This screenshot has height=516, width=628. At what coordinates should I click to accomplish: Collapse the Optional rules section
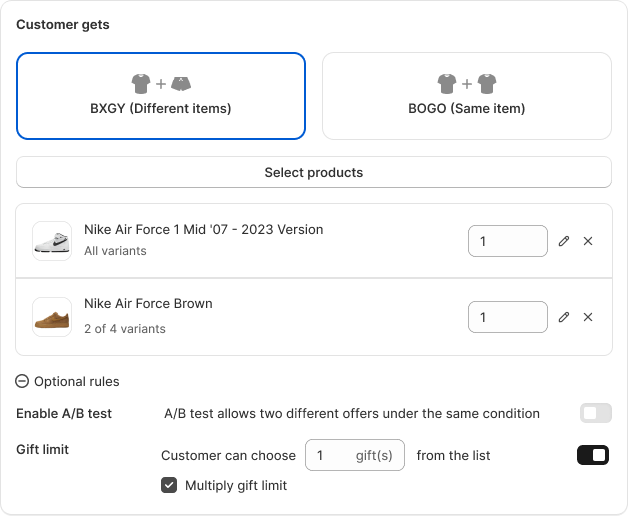[76, 381]
